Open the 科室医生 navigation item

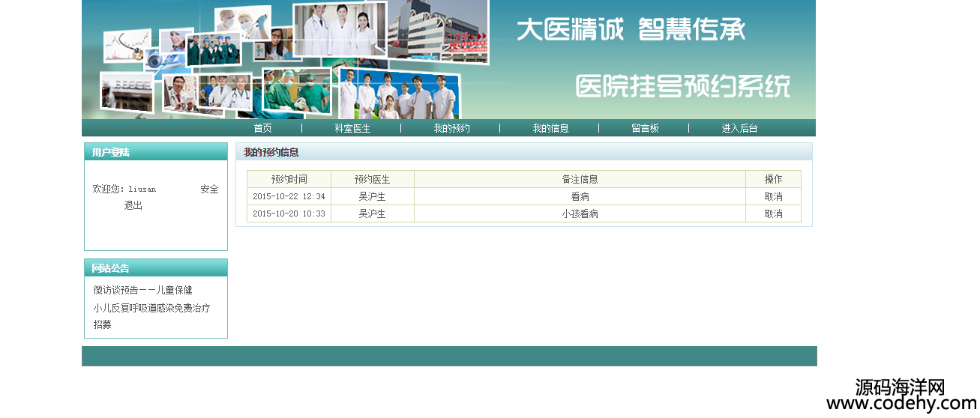coord(352,128)
